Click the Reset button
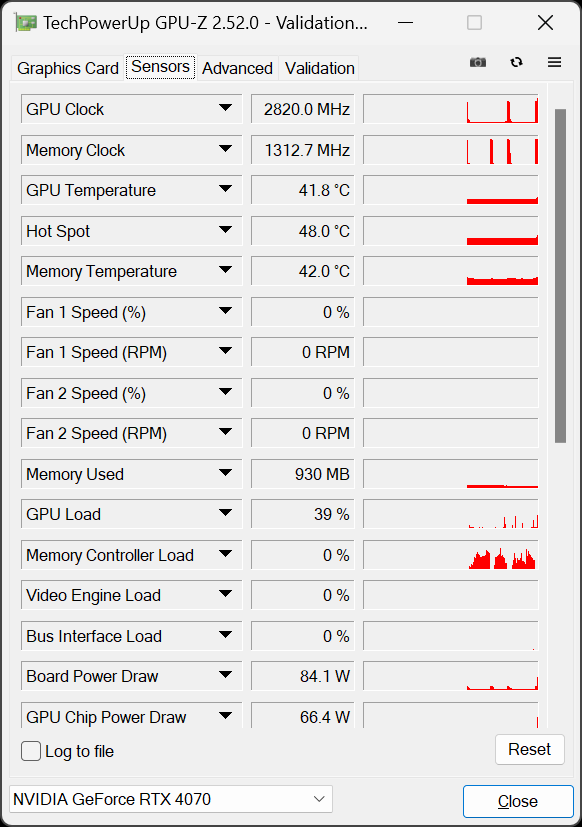582x827 pixels. coord(530,749)
